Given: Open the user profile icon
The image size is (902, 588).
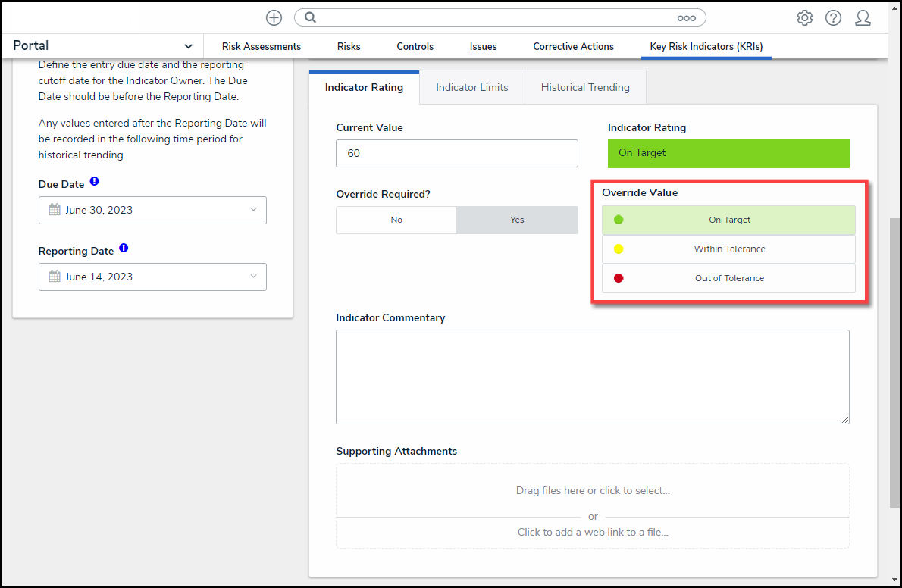Looking at the screenshot, I should pos(863,17).
